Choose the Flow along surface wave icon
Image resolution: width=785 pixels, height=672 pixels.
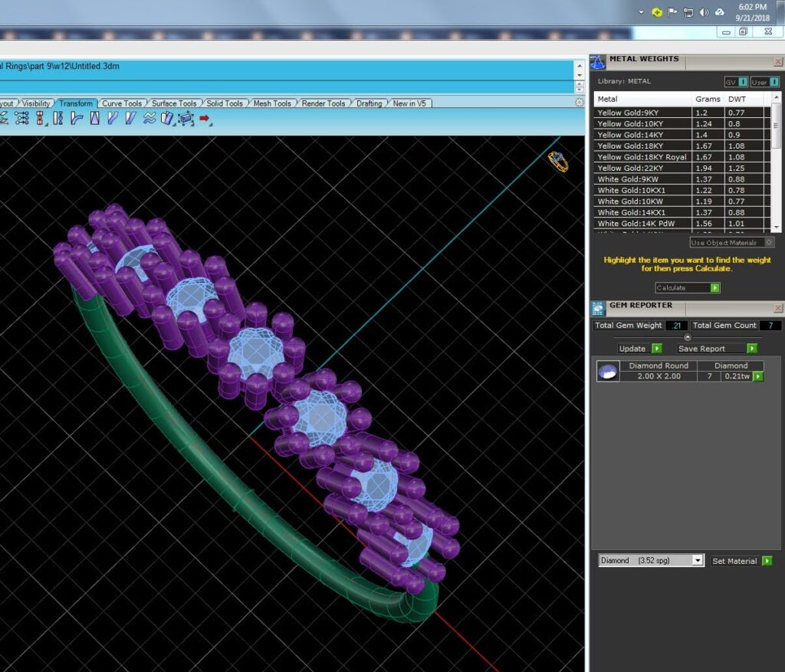[x=149, y=118]
